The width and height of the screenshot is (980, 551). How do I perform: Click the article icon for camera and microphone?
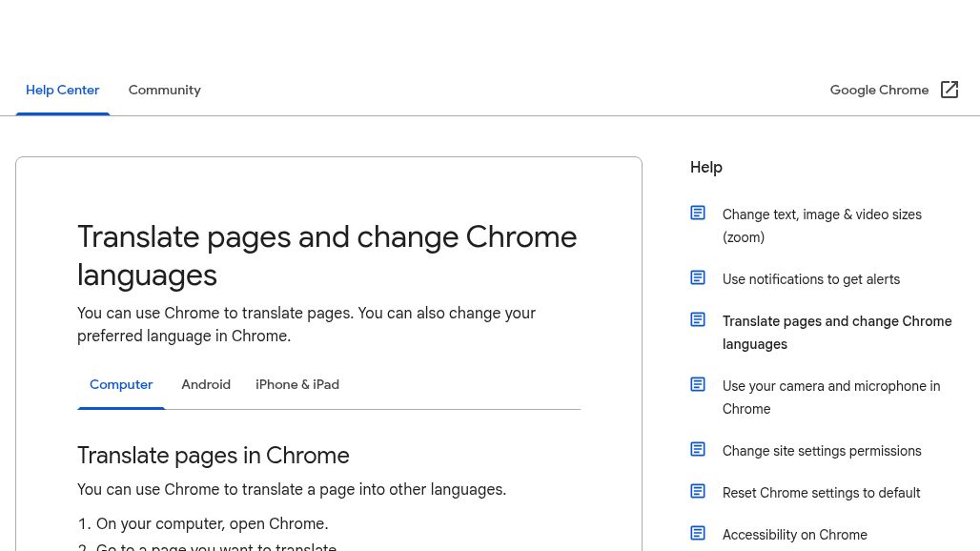pos(698,384)
